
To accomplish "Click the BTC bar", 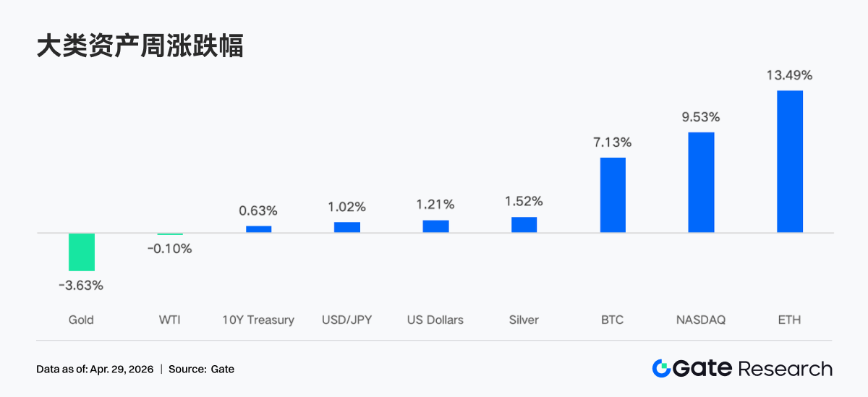I will click(613, 195).
